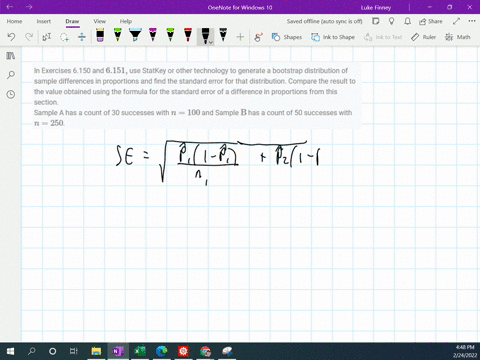The image size is (480, 360).
Task: Open recent notes clock icon
Action: point(11,94)
